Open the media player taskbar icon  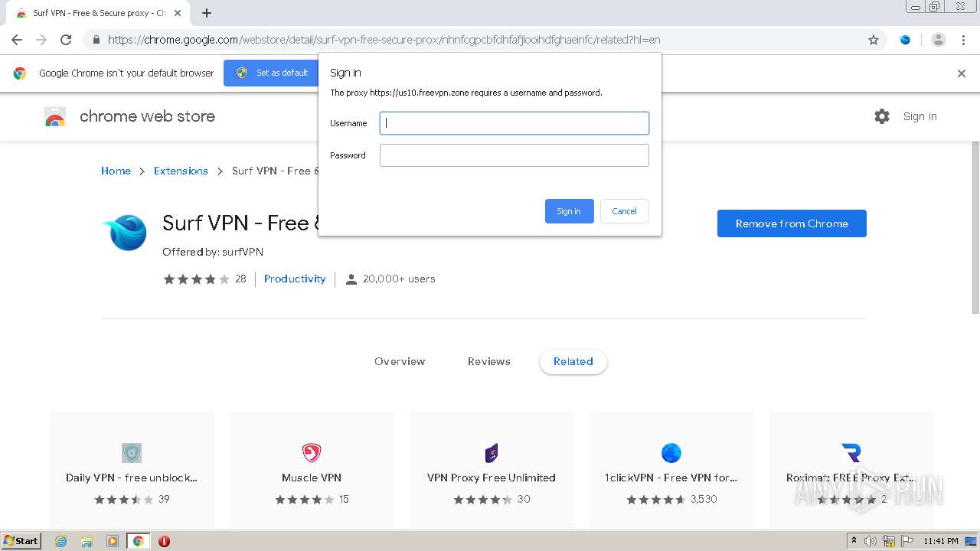pos(113,541)
